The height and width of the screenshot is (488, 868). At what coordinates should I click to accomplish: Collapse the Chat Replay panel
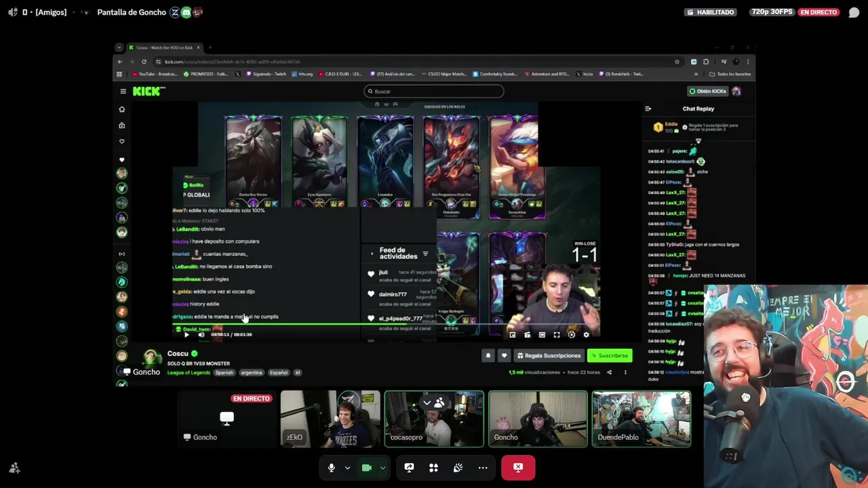click(x=648, y=108)
